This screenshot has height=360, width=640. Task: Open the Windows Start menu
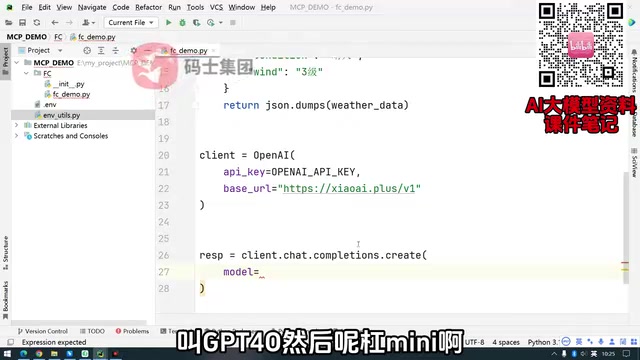[x=7, y=353]
